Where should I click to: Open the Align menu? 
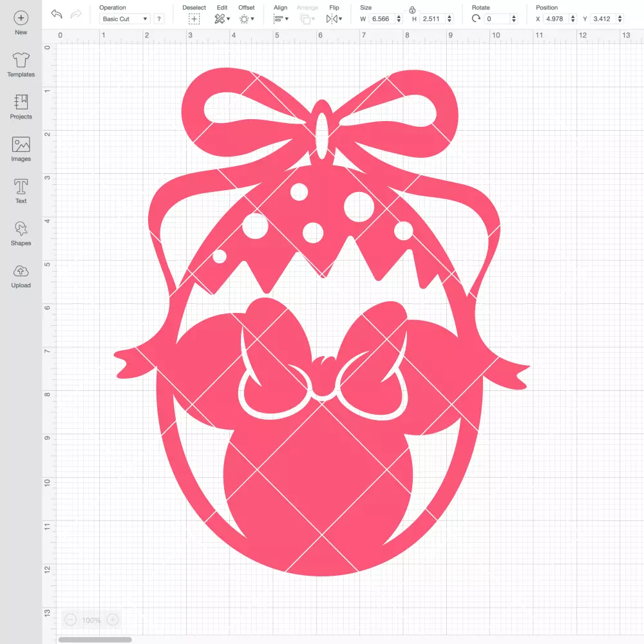[x=281, y=19]
